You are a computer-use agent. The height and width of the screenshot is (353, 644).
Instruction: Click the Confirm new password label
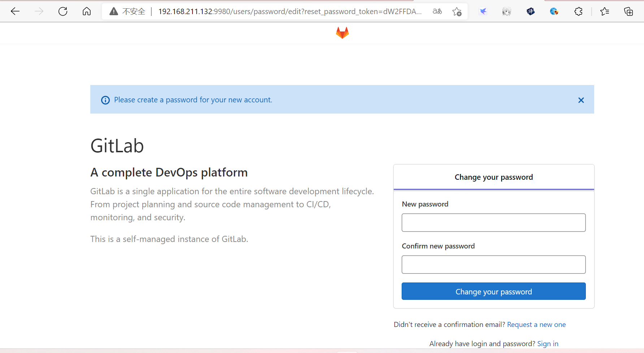(438, 246)
